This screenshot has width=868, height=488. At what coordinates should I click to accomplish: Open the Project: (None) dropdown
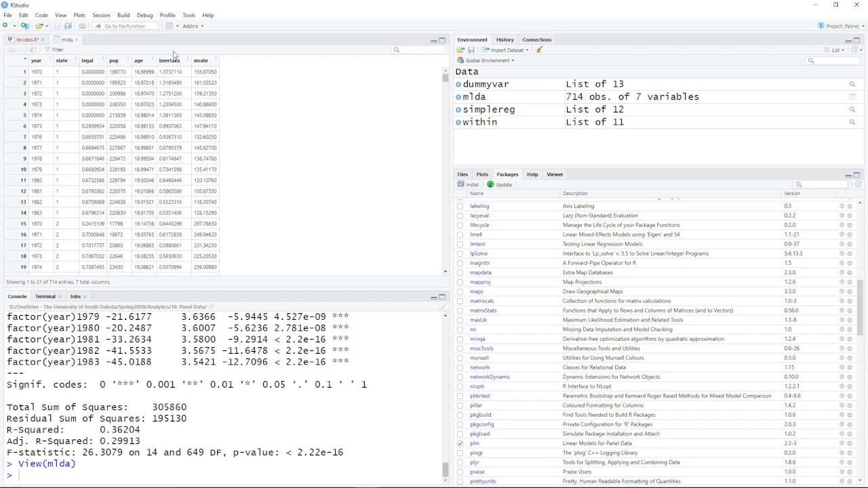(x=841, y=26)
